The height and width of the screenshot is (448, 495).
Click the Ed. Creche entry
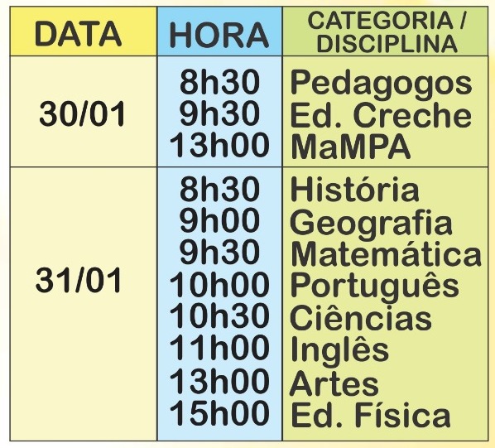[381, 115]
